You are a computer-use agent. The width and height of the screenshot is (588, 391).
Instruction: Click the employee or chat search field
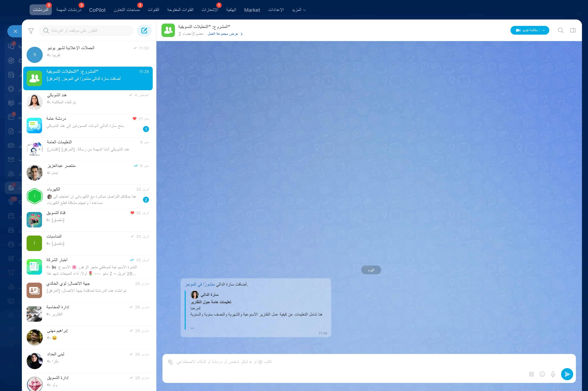click(86, 30)
